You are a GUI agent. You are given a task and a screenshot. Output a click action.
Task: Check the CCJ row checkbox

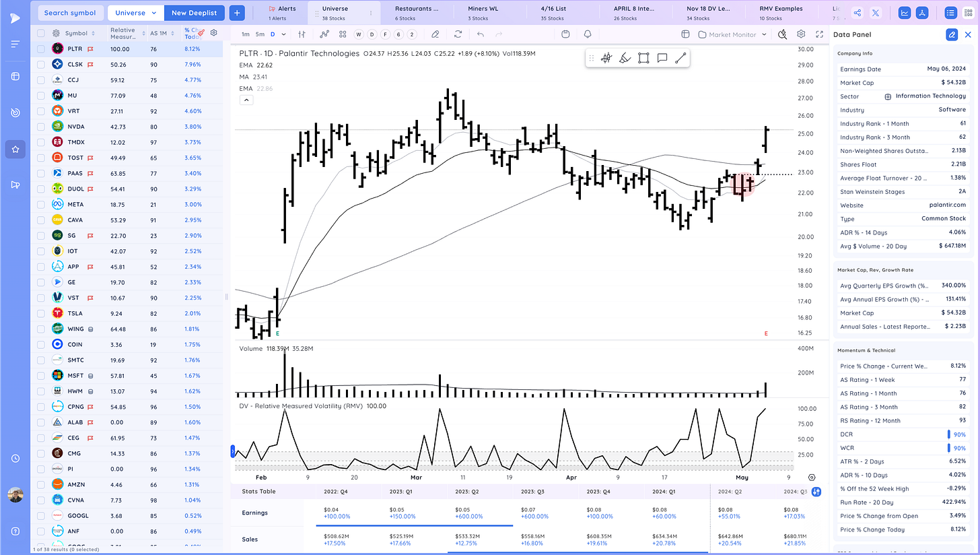click(x=41, y=79)
